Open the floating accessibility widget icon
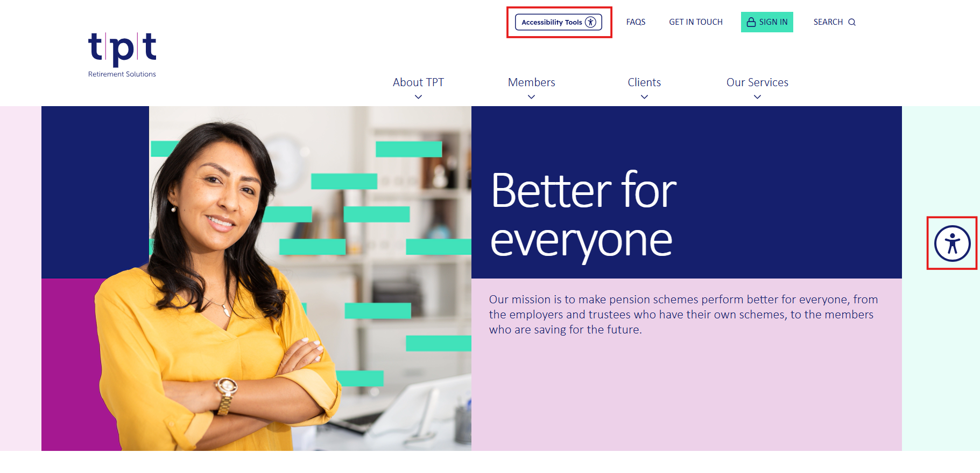Viewport: 980px width, 473px height. (952, 244)
